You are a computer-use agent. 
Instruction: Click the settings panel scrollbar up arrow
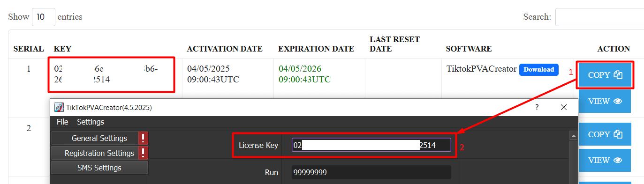click(573, 135)
